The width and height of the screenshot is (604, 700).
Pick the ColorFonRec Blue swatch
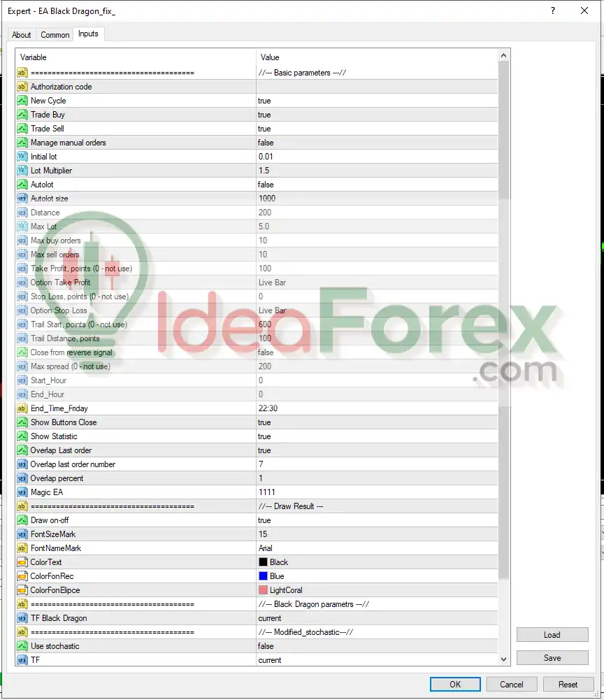coord(264,576)
